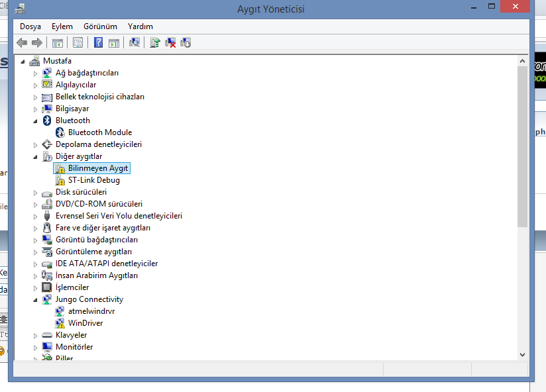The image size is (546, 392).
Task: Expand the Algılayıcılar category
Action: click(35, 85)
